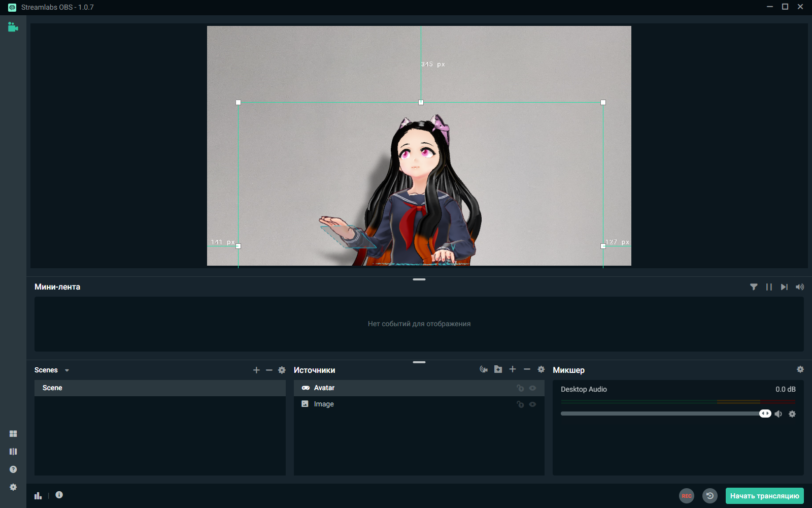Open Desktop Audio source settings gear
The image size is (812, 508).
point(792,414)
